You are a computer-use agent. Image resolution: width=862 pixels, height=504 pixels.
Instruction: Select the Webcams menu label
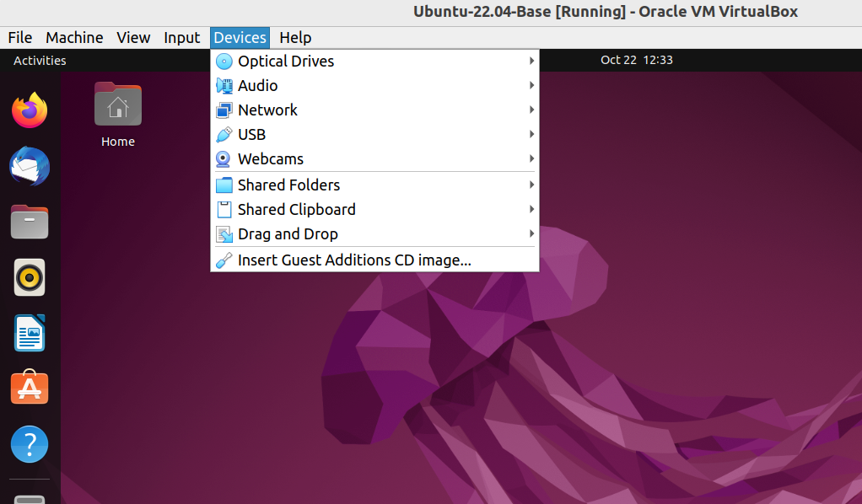(x=271, y=158)
